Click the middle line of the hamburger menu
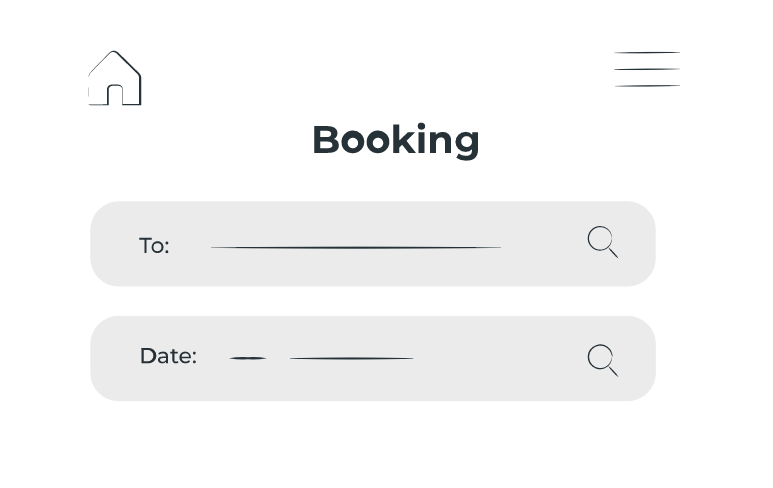The height and width of the screenshot is (488, 773). (x=647, y=69)
